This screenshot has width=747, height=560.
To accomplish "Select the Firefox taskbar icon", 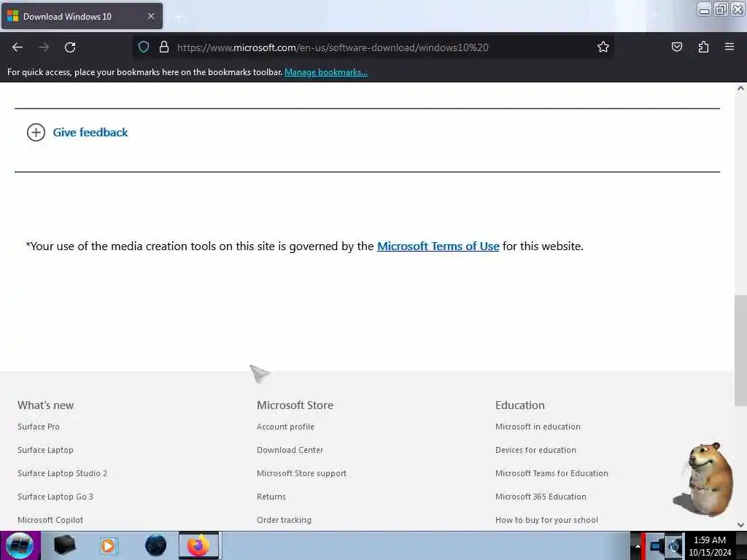I will coord(198,545).
